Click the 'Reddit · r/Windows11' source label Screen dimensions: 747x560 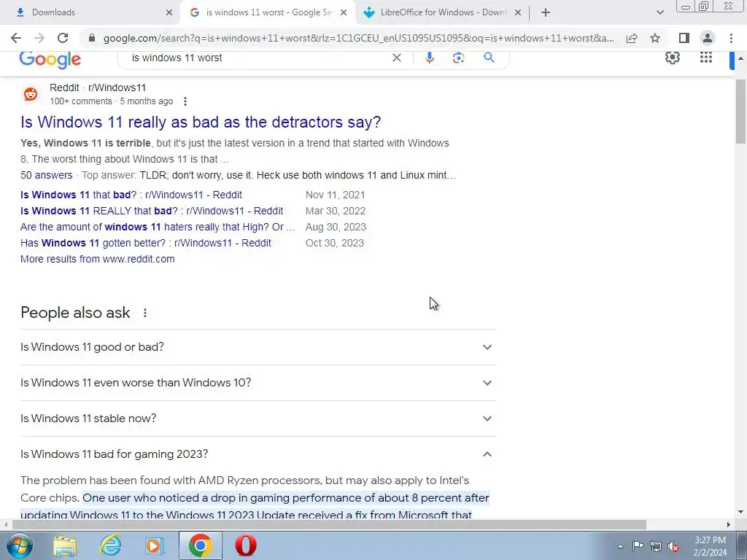98,87
